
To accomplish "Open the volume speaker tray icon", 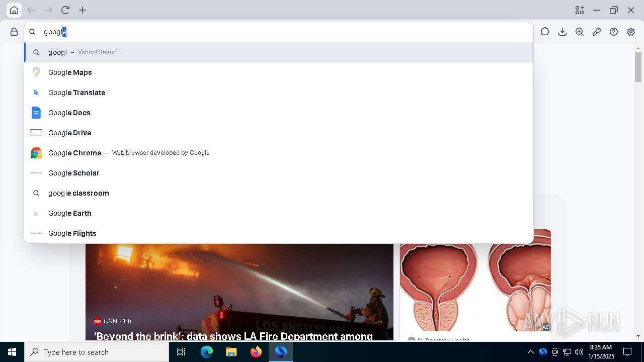I will click(x=579, y=352).
